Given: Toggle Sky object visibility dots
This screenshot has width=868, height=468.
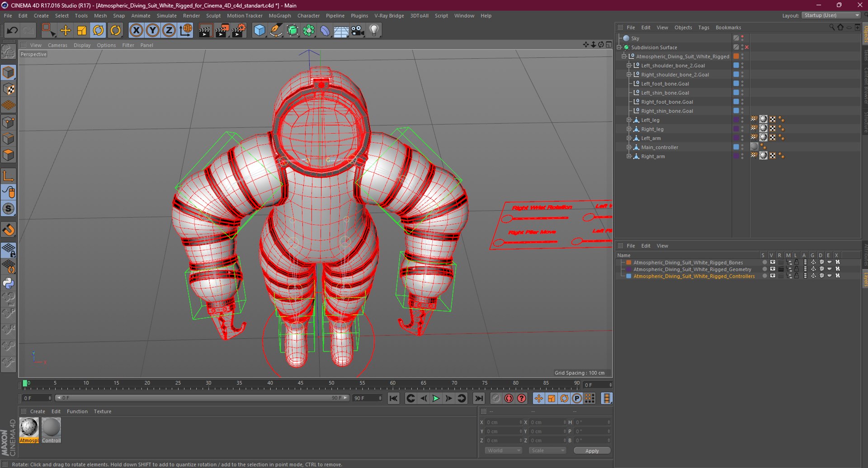Looking at the screenshot, I should point(742,38).
